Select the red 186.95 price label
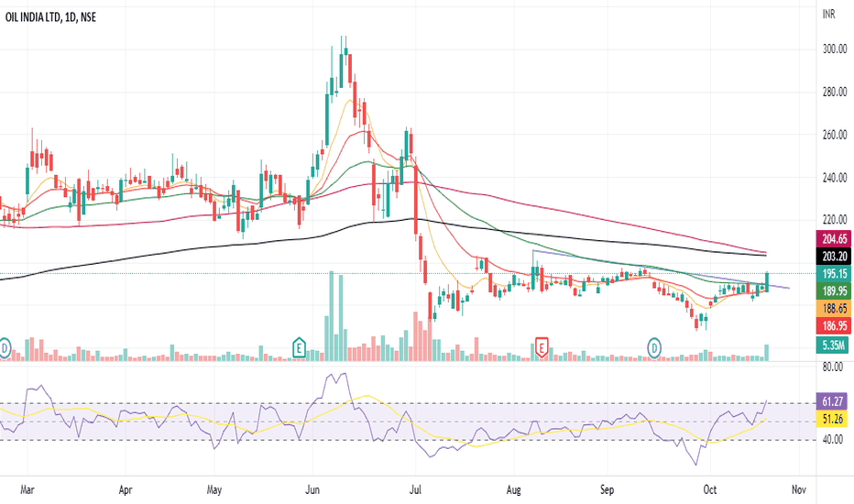Viewport: 854px width, 504px height. (x=834, y=326)
